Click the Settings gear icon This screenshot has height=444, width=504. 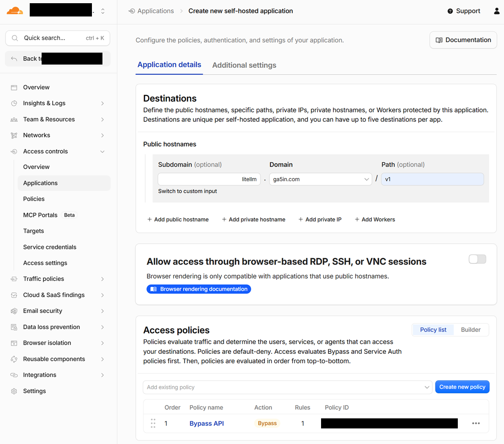(x=14, y=391)
